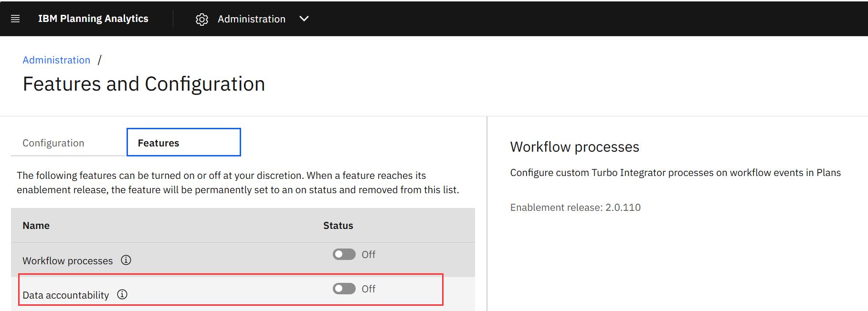Screen dimensions: 868x311
Task: Click the Off label beside Data accountability
Action: point(368,289)
